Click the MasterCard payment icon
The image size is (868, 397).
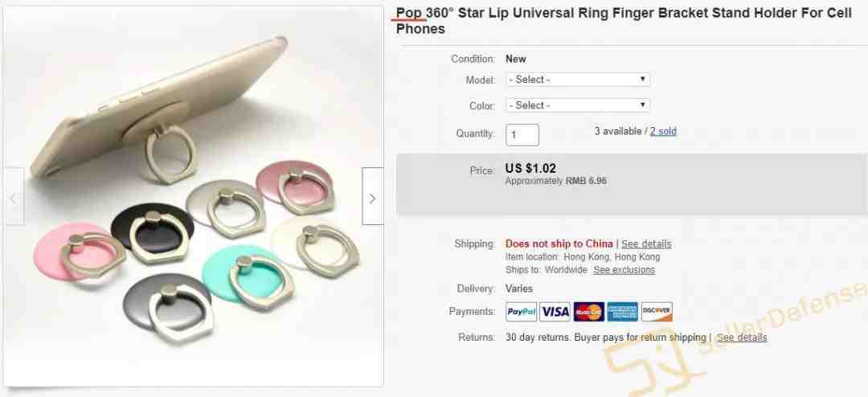point(588,312)
